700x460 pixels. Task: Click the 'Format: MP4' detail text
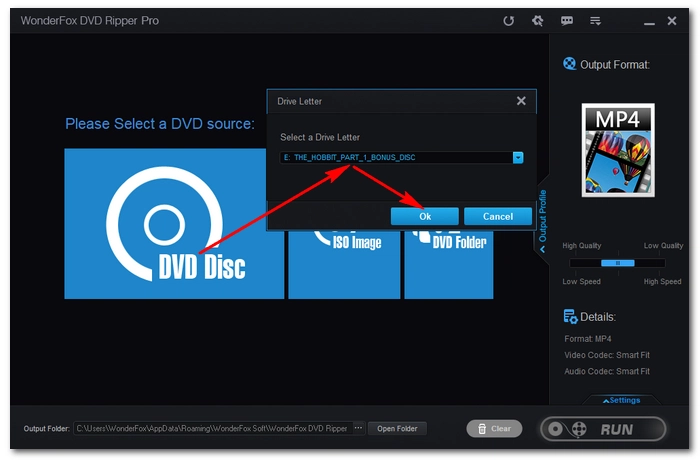pos(588,339)
